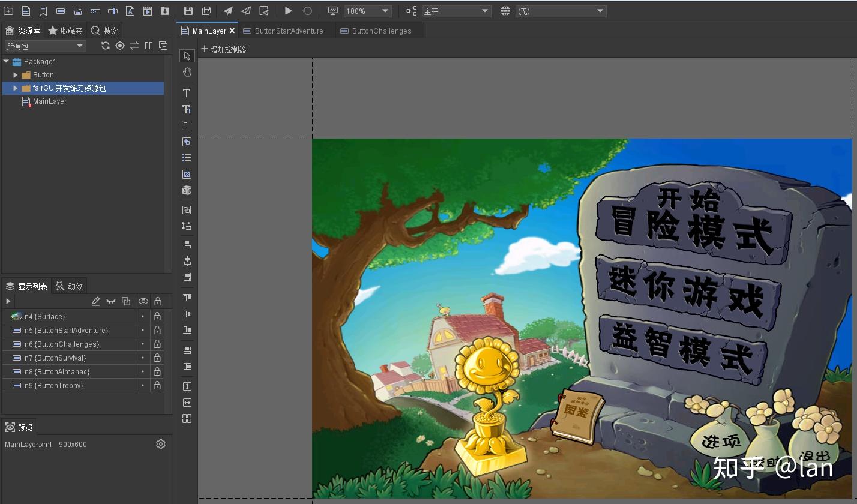Click the save all icon
Image resolution: width=857 pixels, height=504 pixels.
(206, 11)
